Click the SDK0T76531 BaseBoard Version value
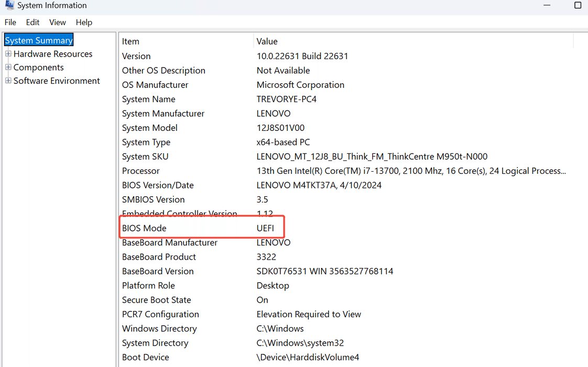 (325, 272)
